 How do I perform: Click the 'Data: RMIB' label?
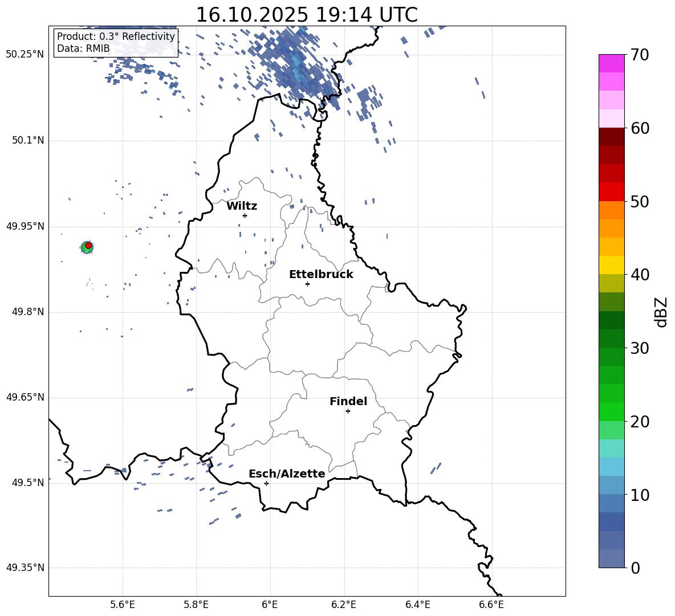[x=83, y=48]
